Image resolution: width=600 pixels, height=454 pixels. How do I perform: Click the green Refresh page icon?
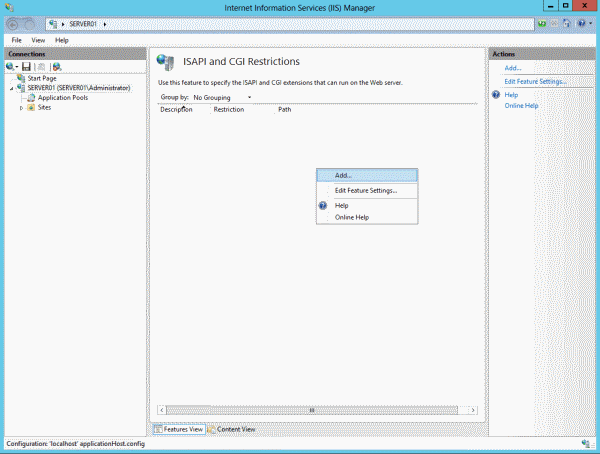coord(542,24)
